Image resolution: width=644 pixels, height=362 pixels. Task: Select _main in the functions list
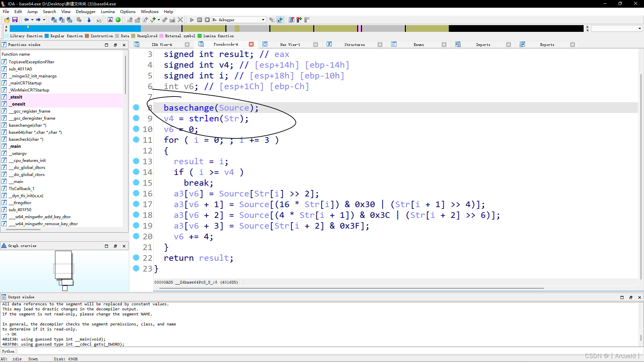point(15,146)
